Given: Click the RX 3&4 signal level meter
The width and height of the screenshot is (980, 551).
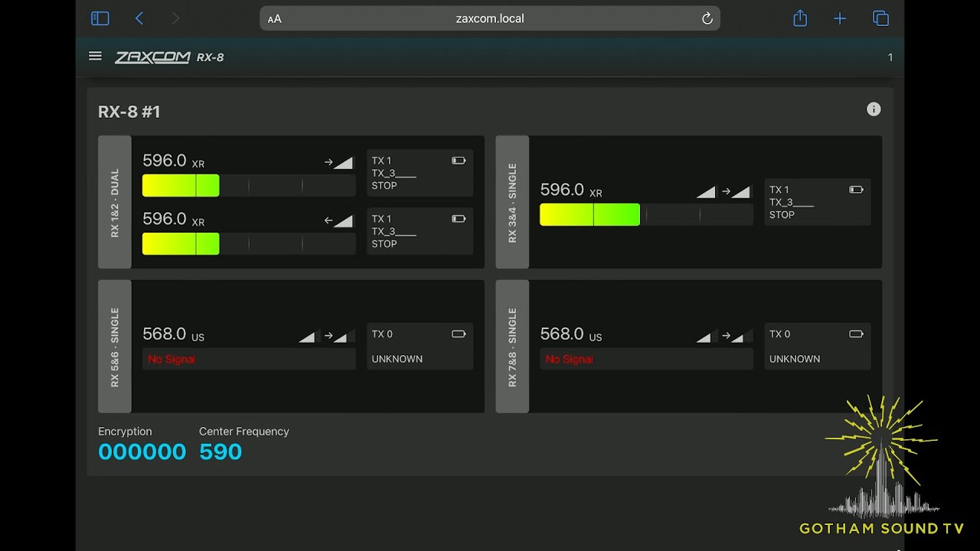Looking at the screenshot, I should pos(646,214).
